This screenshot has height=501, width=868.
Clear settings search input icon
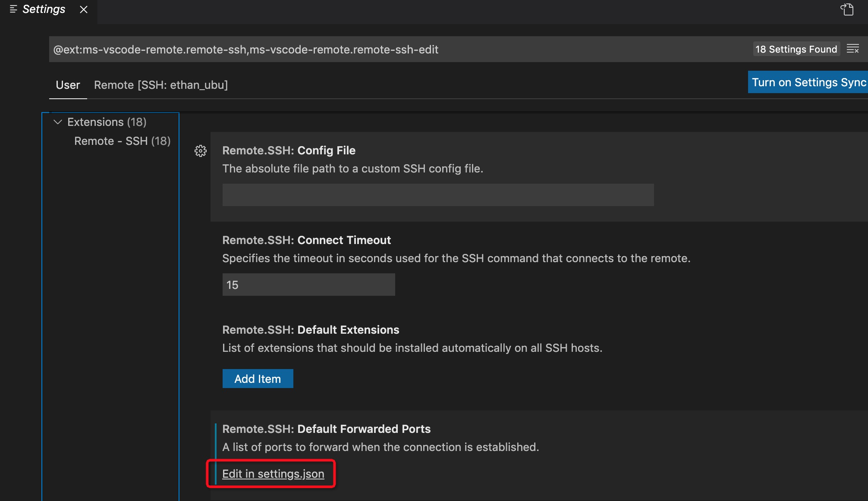click(853, 49)
